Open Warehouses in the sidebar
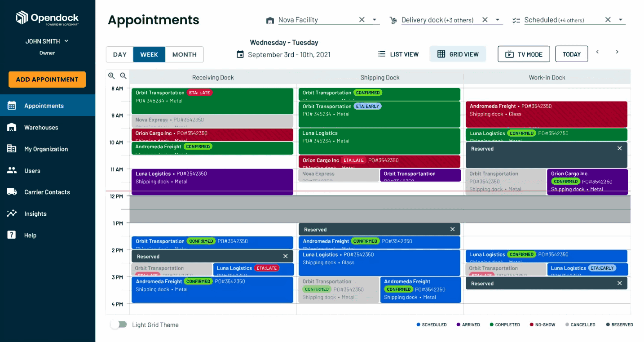 [x=48, y=127]
